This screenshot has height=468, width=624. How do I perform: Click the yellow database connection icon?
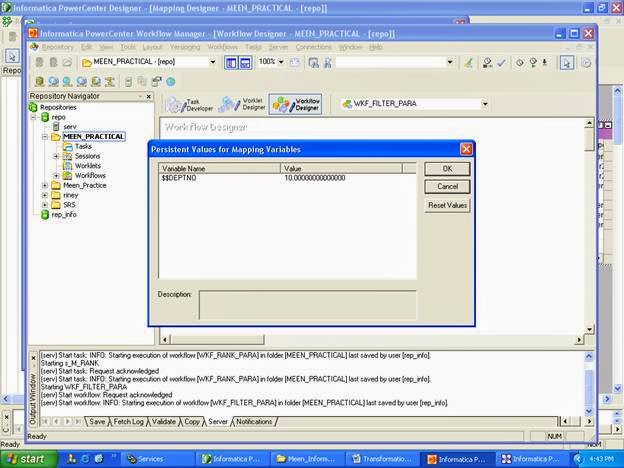39,82
